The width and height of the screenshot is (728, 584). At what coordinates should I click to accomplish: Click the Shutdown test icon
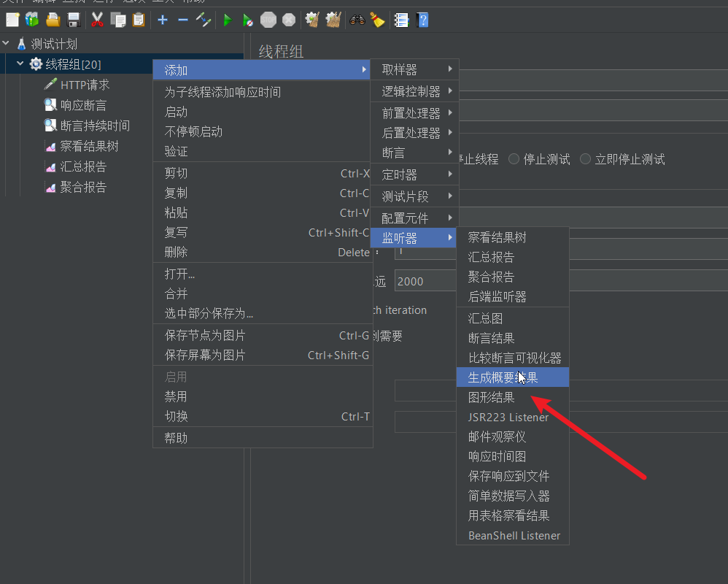(x=289, y=20)
